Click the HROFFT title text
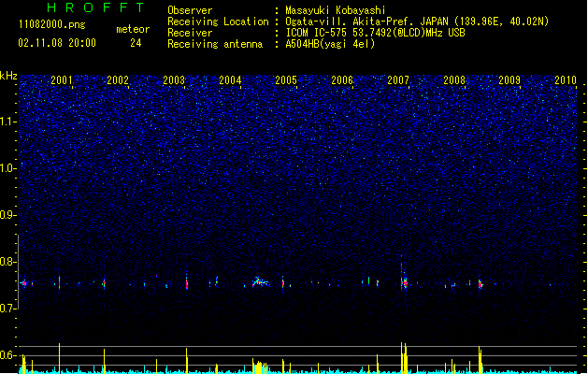 click(x=95, y=7)
